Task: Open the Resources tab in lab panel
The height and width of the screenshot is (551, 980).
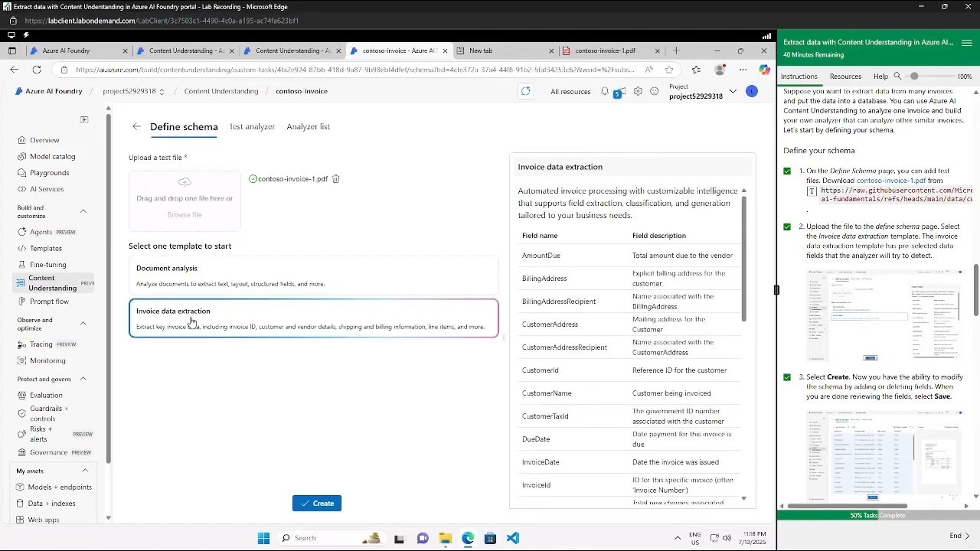Action: point(845,77)
